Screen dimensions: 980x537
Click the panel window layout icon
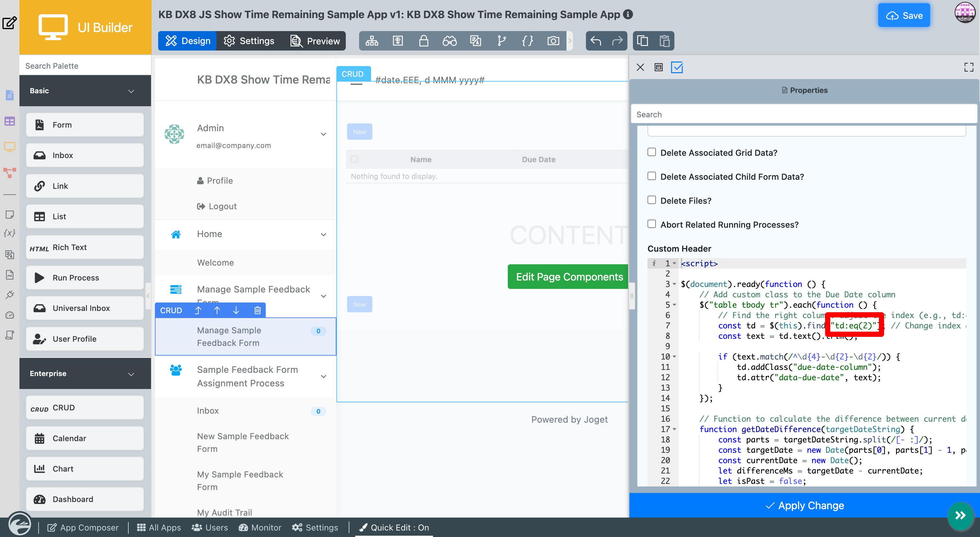(x=659, y=67)
